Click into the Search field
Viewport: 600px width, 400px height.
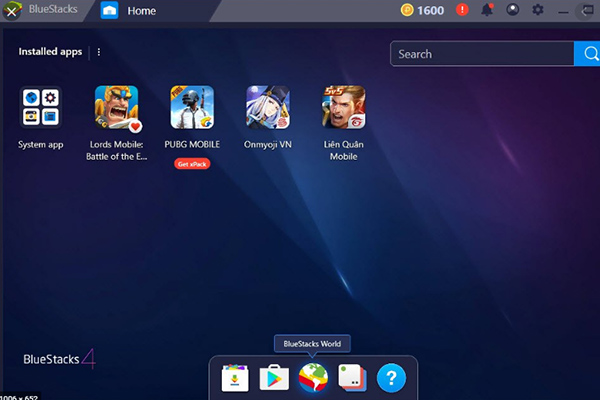coord(482,54)
